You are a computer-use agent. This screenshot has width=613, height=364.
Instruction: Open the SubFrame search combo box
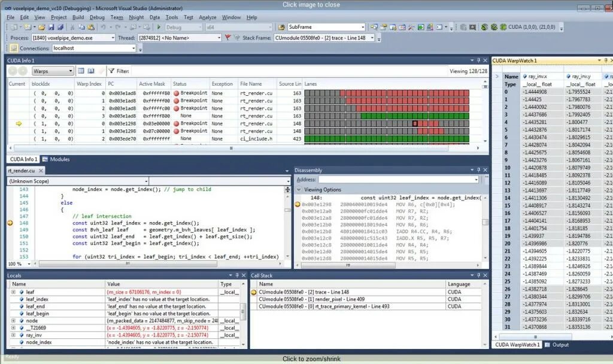tap(363, 27)
